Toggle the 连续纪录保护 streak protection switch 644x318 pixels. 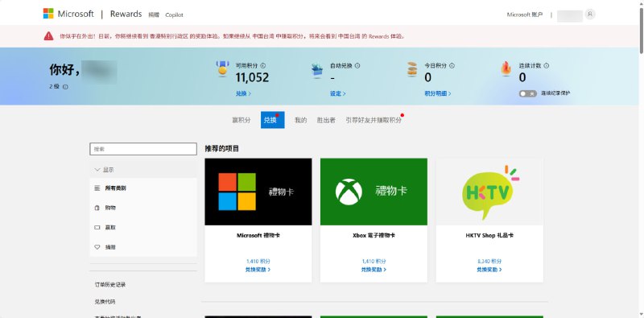528,93
